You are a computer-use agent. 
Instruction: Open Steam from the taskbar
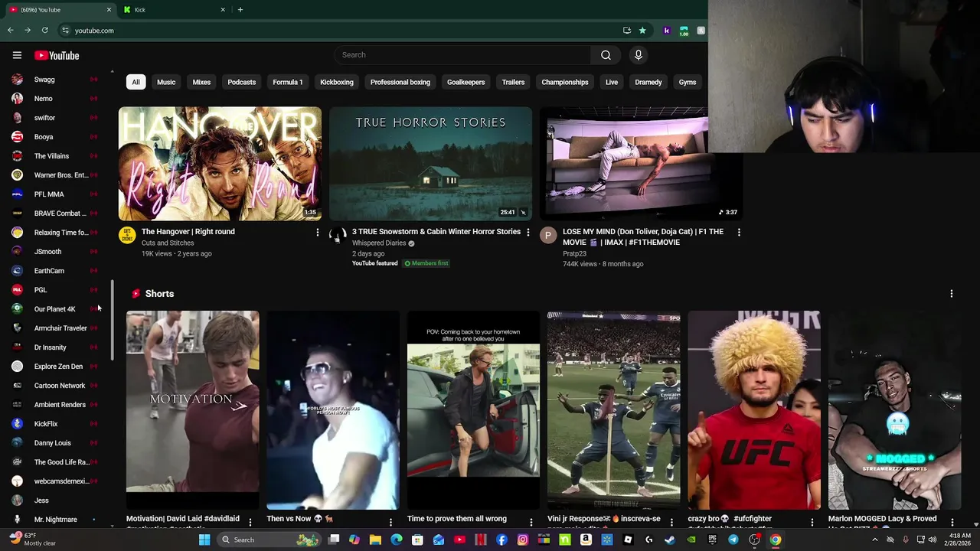click(670, 540)
